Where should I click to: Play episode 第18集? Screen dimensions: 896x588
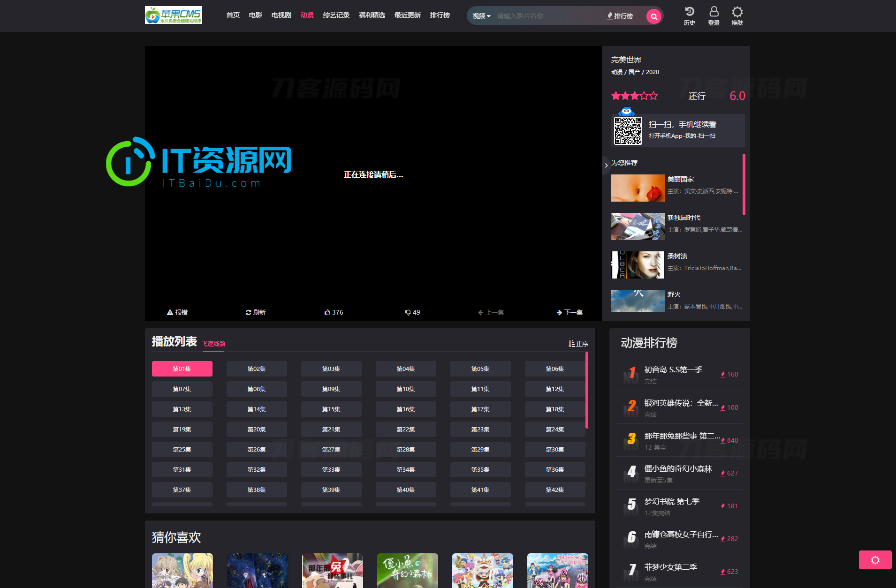(x=555, y=409)
